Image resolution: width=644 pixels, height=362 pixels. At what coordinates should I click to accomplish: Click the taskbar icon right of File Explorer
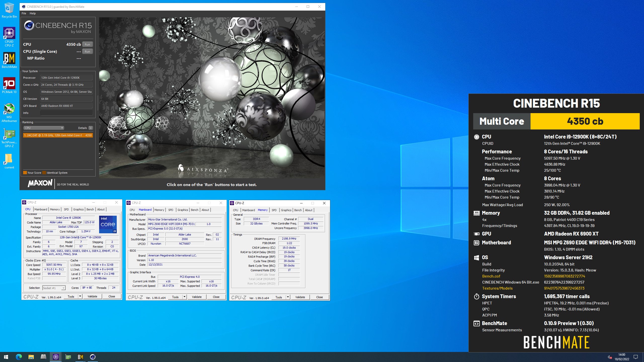43,357
